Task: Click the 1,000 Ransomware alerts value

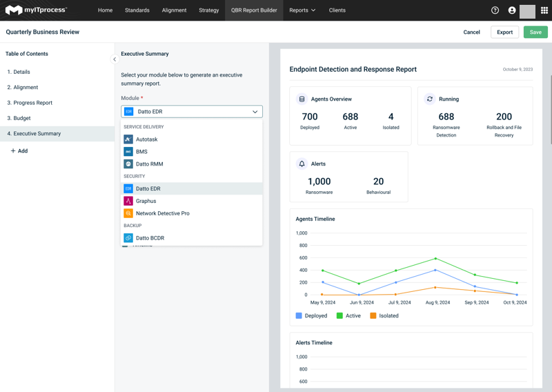Action: 319,182
